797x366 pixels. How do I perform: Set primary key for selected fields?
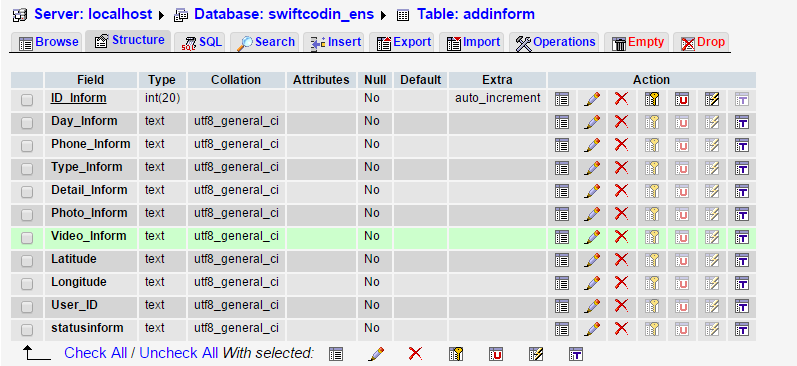click(x=456, y=353)
